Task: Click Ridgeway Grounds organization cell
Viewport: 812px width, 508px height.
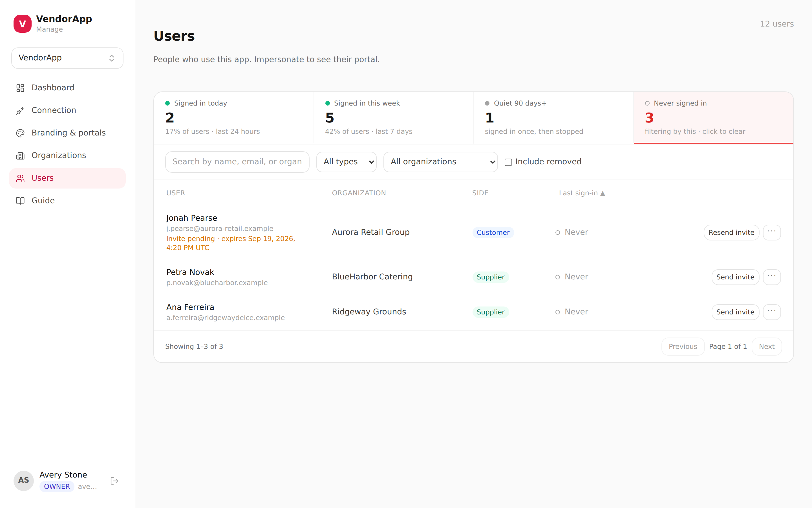Action: point(369,312)
